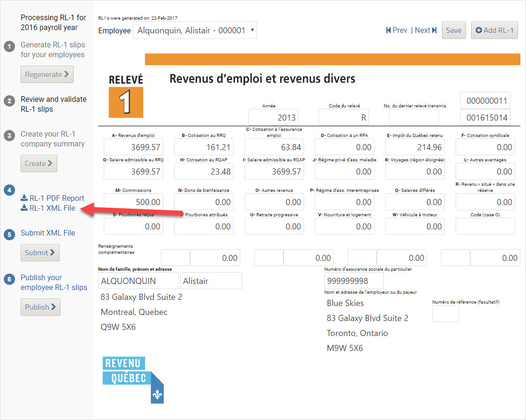Edit box M Commissions value 500.00
The height and width of the screenshot is (420, 526).
pos(133,202)
